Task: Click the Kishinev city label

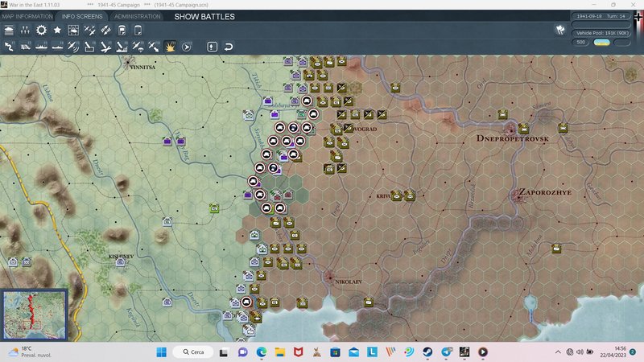Action: point(121,256)
